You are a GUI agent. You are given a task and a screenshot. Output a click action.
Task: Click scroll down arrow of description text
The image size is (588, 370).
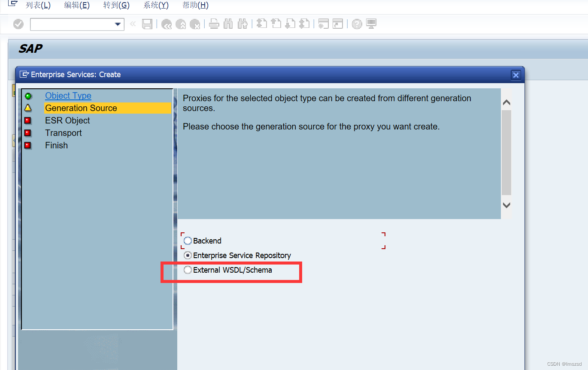(x=506, y=205)
